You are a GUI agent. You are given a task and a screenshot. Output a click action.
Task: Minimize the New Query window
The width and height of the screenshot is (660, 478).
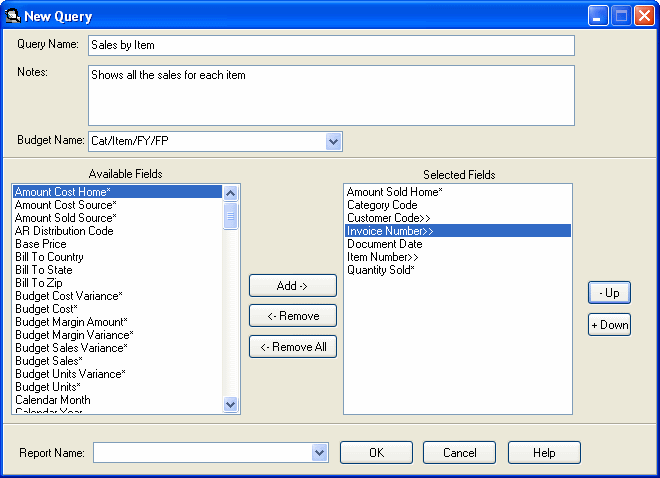pos(598,16)
